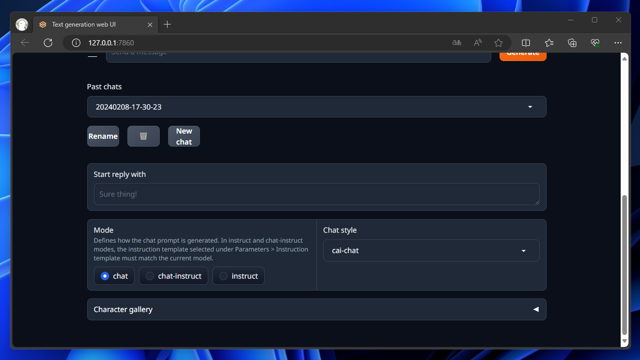This screenshot has height=360, width=640.
Task: Click the scrollbar down arrow
Action: 624,341
